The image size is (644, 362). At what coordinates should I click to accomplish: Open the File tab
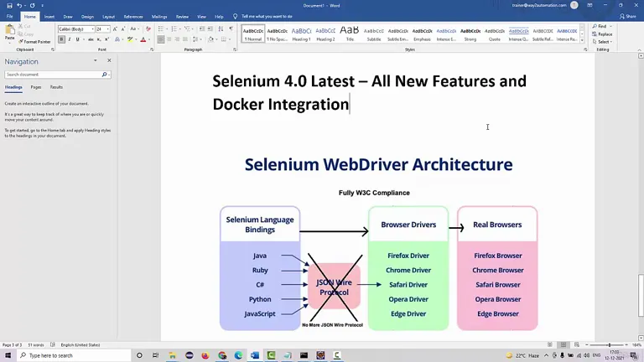pyautogui.click(x=9, y=17)
